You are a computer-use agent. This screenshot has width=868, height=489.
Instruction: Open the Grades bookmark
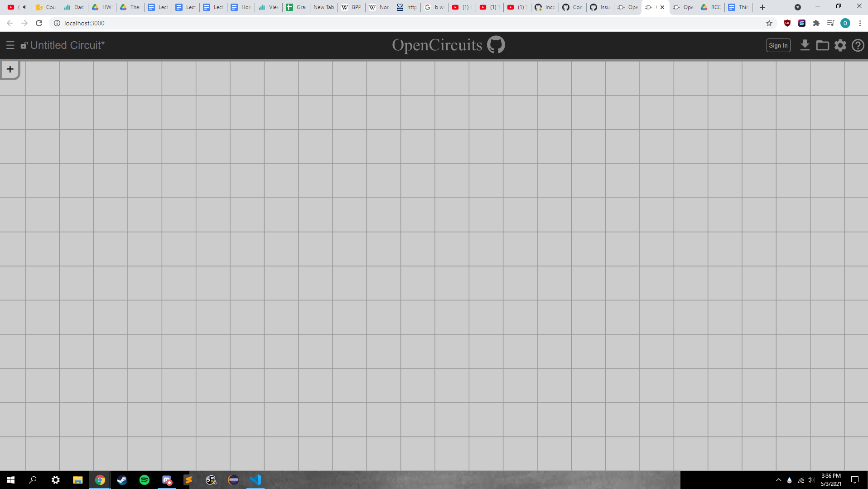click(x=295, y=7)
